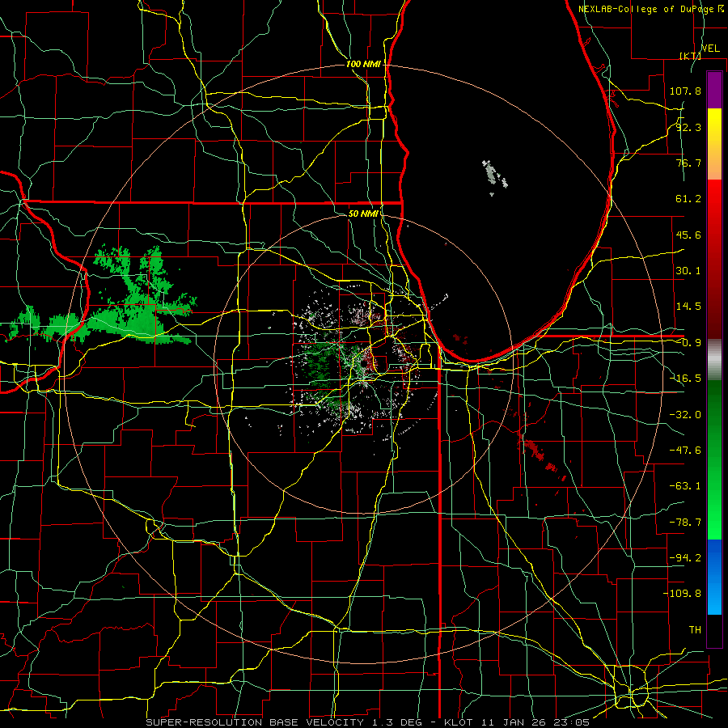Select the 61.2 velocity scale value
Image resolution: width=728 pixels, height=728 pixels.
[688, 199]
